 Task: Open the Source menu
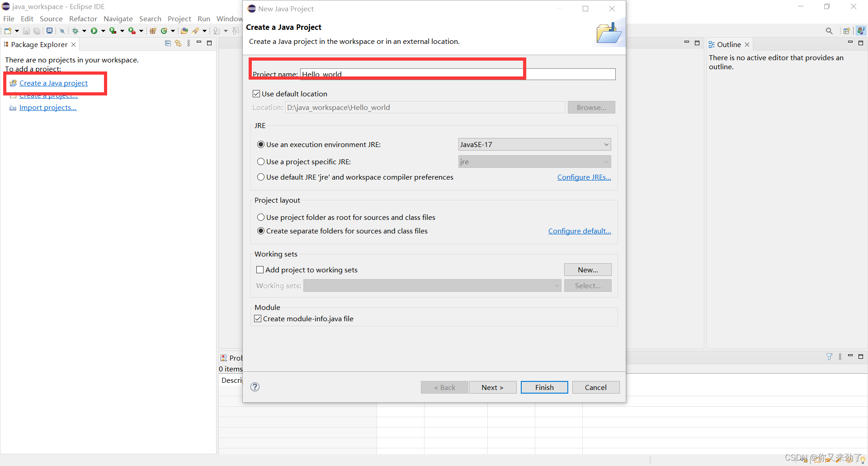51,19
